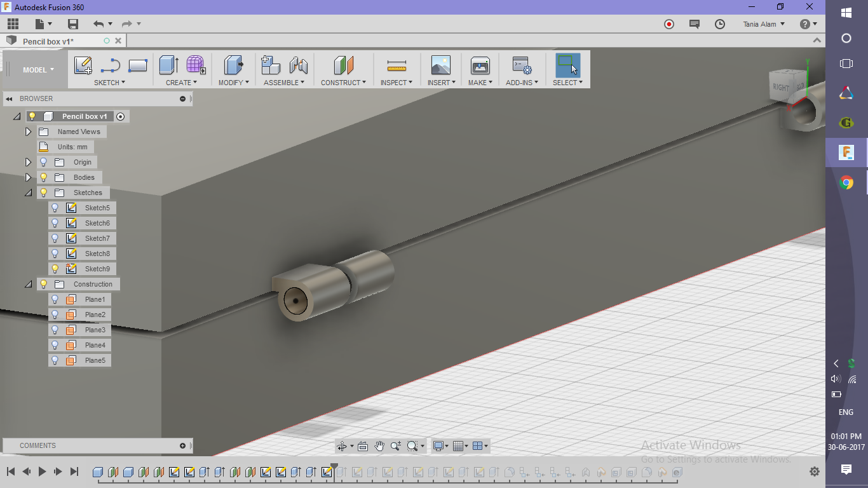Click the Create Form icon
868x488 pixels.
tap(196, 65)
